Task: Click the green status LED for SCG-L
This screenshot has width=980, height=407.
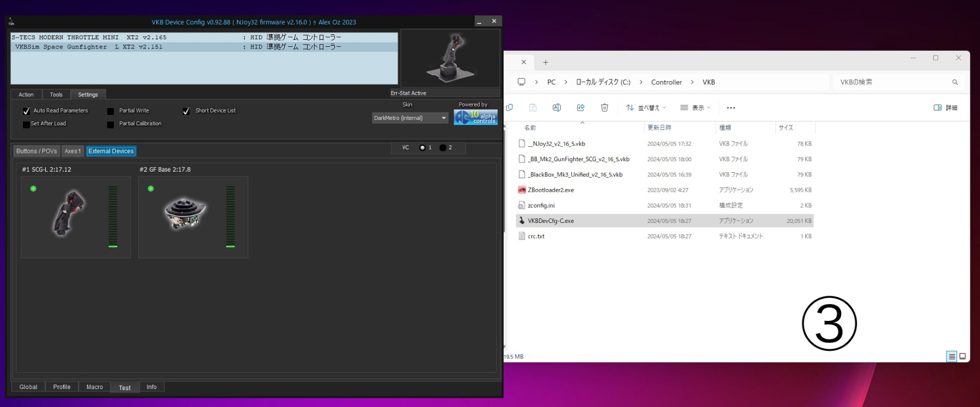Action: [33, 189]
